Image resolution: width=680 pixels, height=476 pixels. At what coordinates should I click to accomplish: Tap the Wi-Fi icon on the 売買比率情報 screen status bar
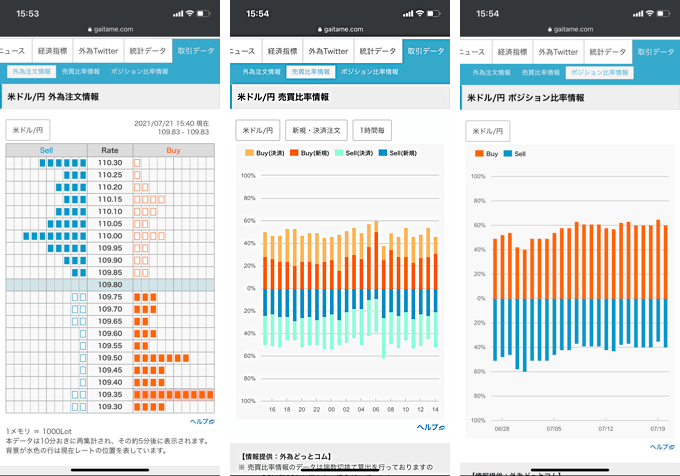click(419, 13)
